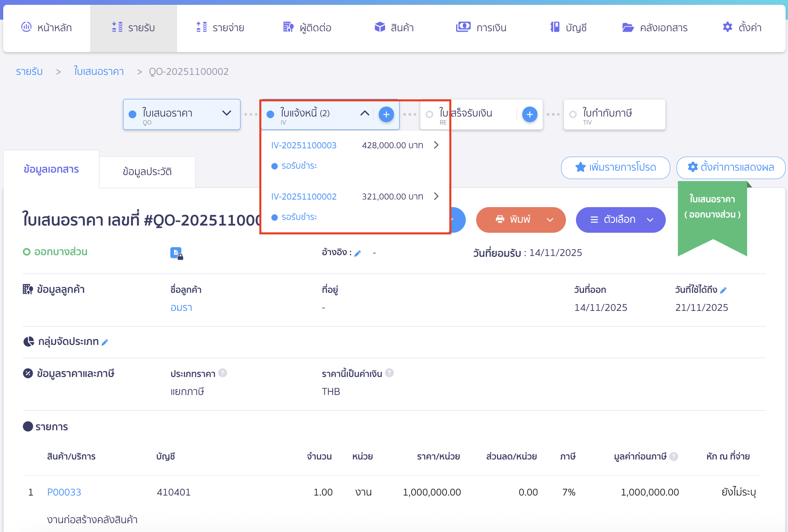788x532 pixels.
Task: Click help icon next to ประเภทราคา
Action: [223, 373]
